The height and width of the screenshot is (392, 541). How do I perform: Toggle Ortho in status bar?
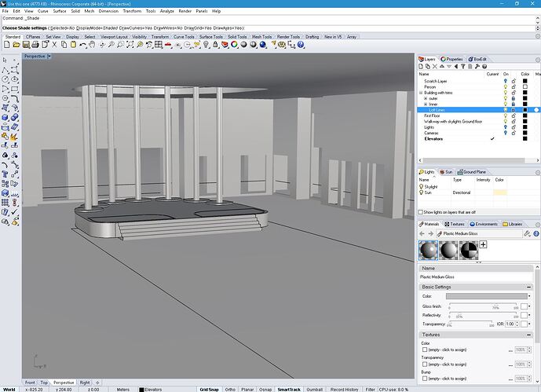click(x=230, y=389)
